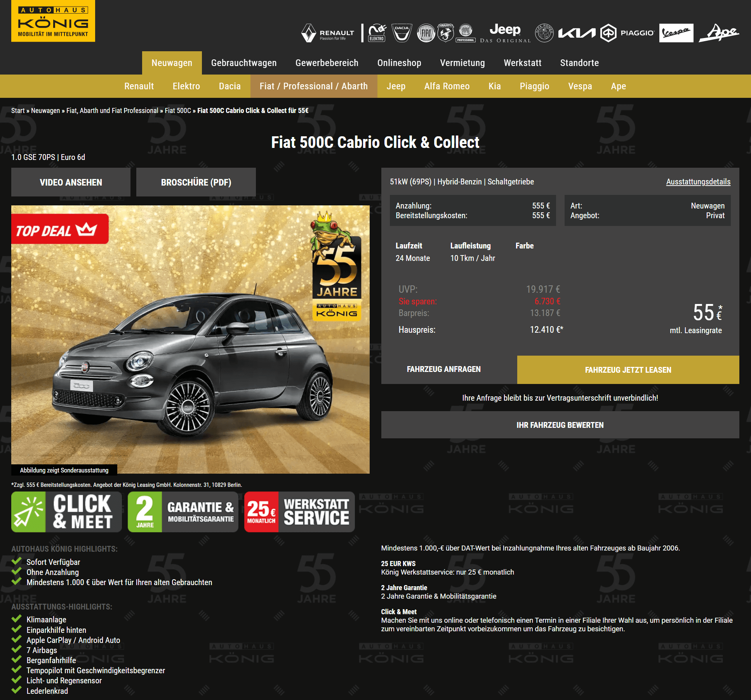Image resolution: width=751 pixels, height=700 pixels.
Task: Select Werkstatt in main navigation
Action: [x=523, y=63]
